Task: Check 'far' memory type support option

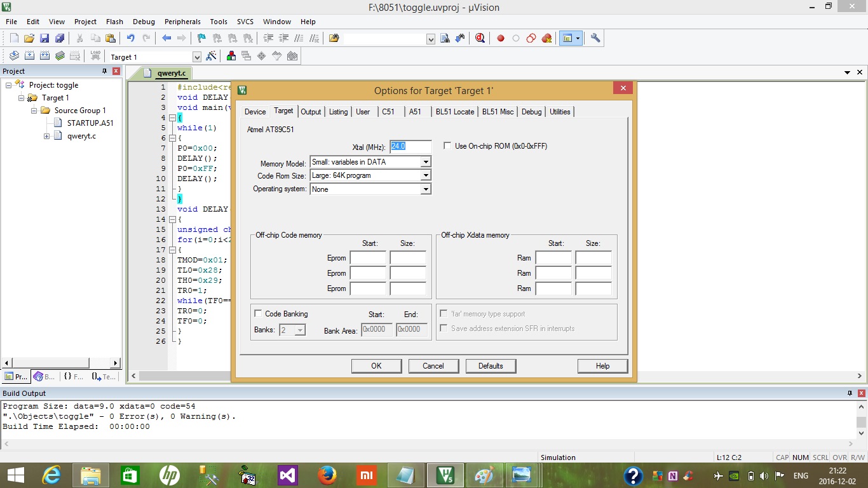Action: 443,313
